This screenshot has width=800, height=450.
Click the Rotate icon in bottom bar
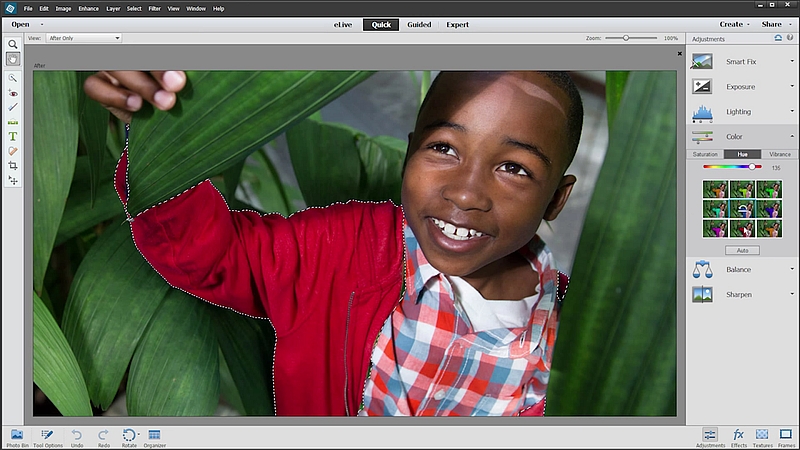click(x=129, y=436)
